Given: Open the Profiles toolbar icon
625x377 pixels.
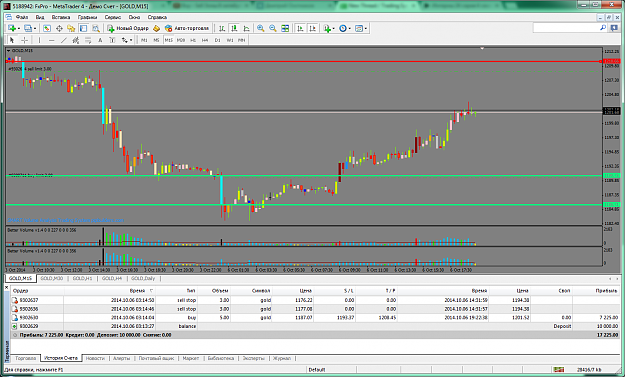Looking at the screenshot, I should click(x=28, y=28).
